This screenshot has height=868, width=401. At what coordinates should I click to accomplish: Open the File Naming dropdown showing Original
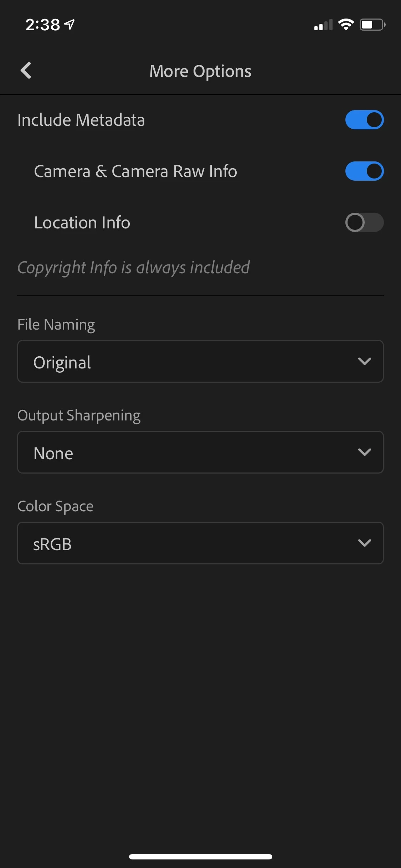(200, 361)
